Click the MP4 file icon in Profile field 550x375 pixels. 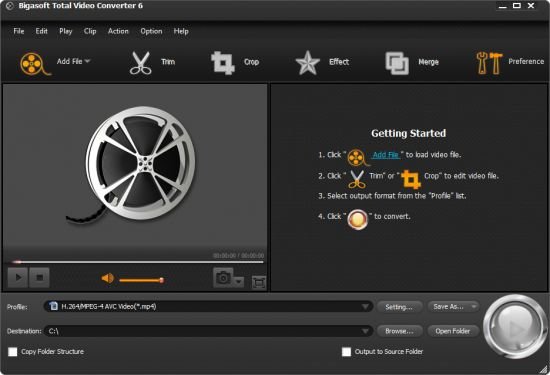pyautogui.click(x=54, y=306)
